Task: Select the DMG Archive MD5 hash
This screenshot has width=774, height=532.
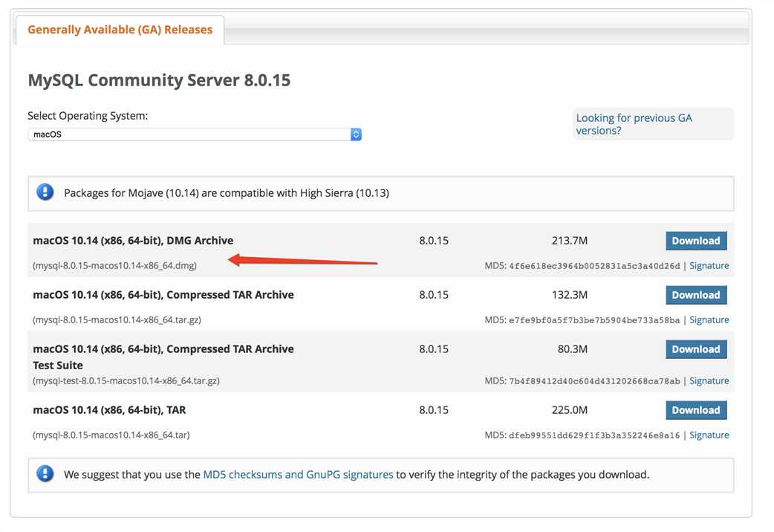Action: pos(594,266)
